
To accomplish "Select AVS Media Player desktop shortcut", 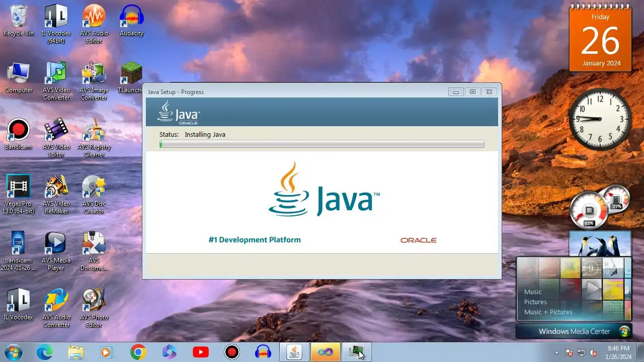I will (x=56, y=251).
